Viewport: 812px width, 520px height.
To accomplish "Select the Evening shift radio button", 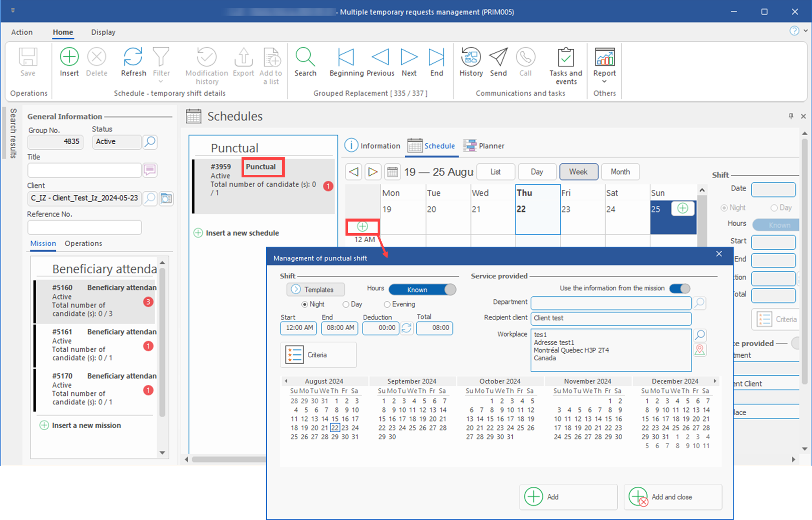I will pyautogui.click(x=387, y=304).
